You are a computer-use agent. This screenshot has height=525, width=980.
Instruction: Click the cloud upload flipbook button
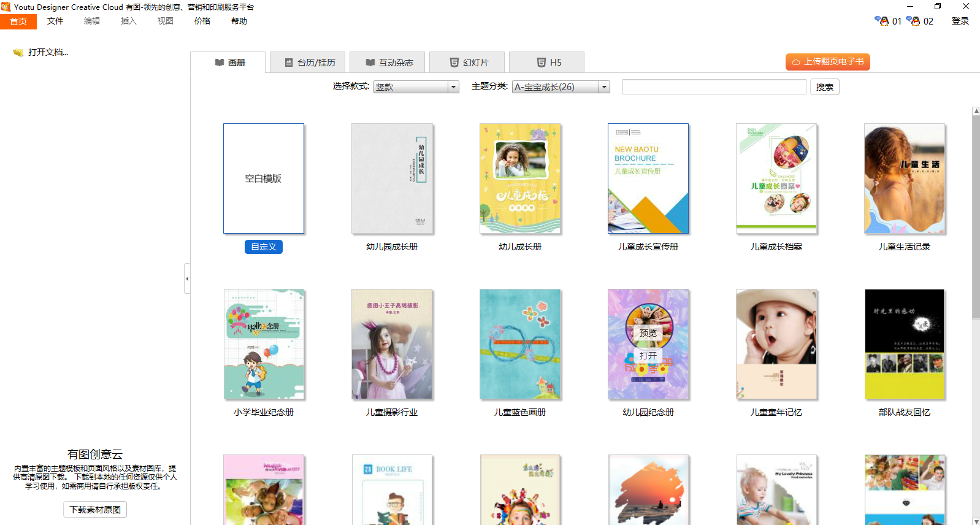point(827,62)
